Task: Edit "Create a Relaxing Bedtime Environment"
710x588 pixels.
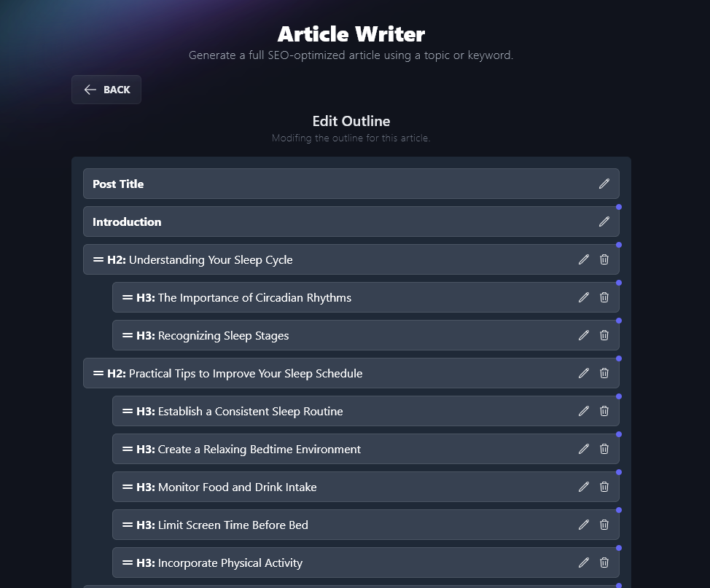Action: [x=584, y=449]
